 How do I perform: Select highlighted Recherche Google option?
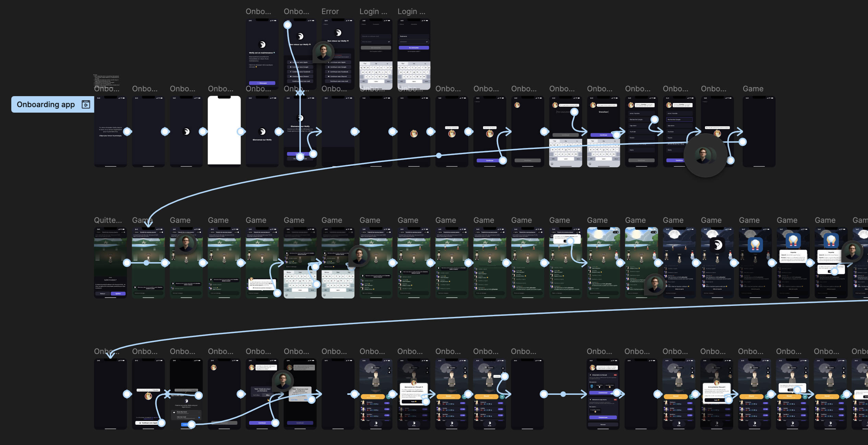679,119
